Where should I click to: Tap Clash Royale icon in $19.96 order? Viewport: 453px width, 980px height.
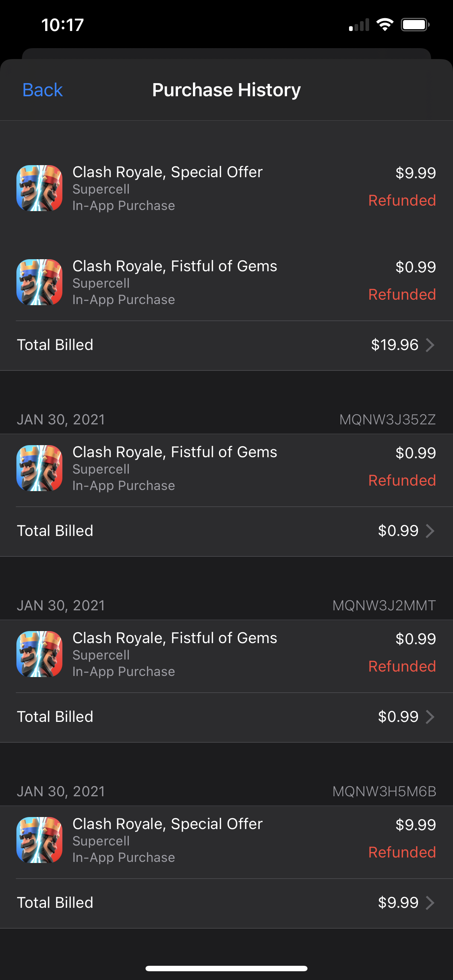(x=39, y=282)
